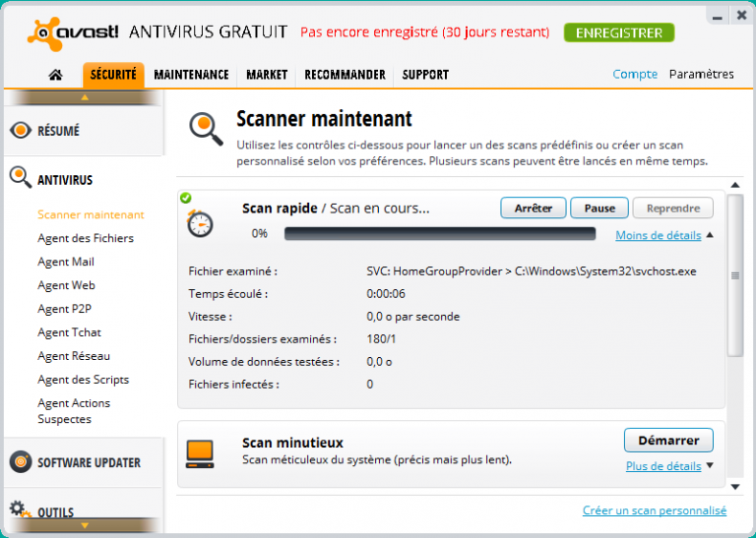Select Scanner maintenant in sidebar
Viewport: 756px width, 538px height.
click(91, 214)
